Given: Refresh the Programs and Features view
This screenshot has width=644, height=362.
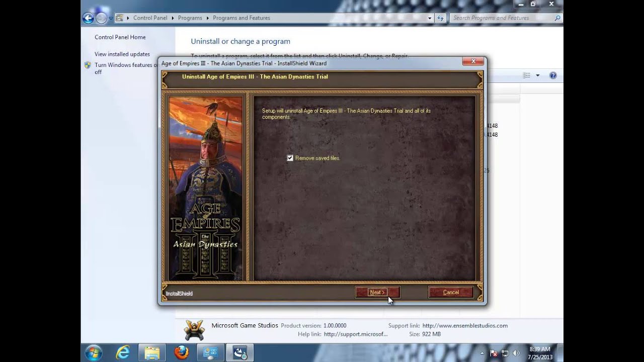Looking at the screenshot, I should click(x=441, y=18).
